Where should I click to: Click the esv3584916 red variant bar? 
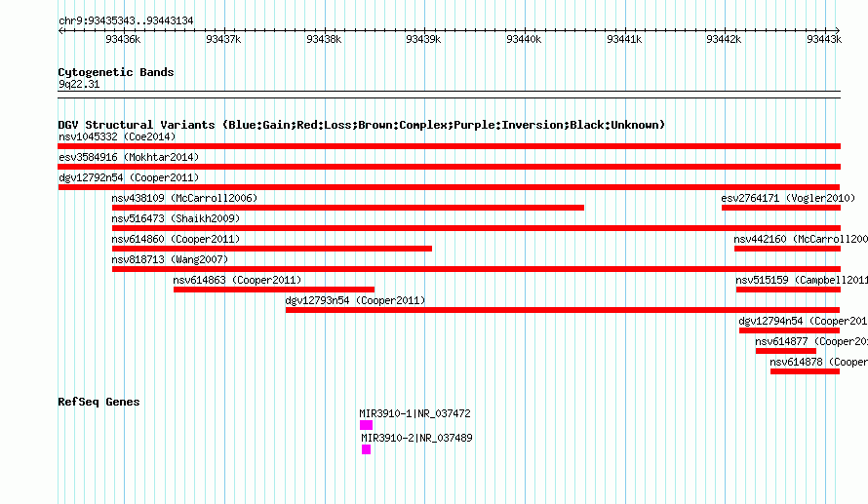coord(449,167)
